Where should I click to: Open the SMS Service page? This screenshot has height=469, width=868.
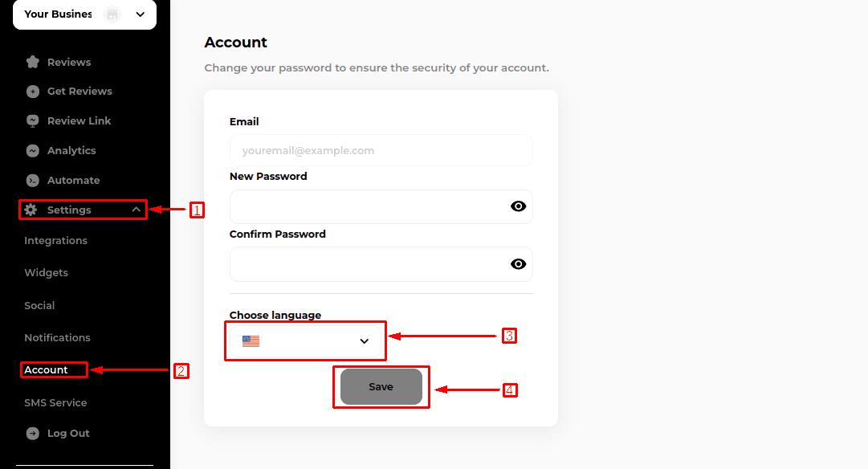click(x=55, y=403)
